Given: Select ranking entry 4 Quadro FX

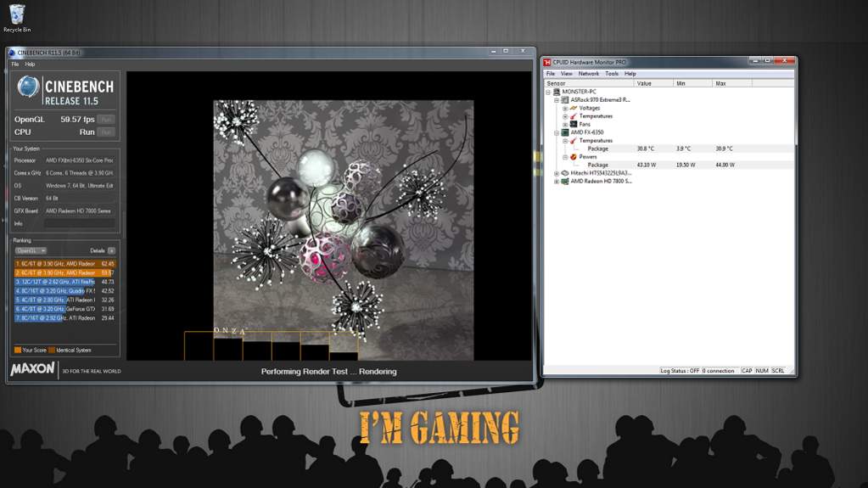Looking at the screenshot, I should tap(64, 291).
